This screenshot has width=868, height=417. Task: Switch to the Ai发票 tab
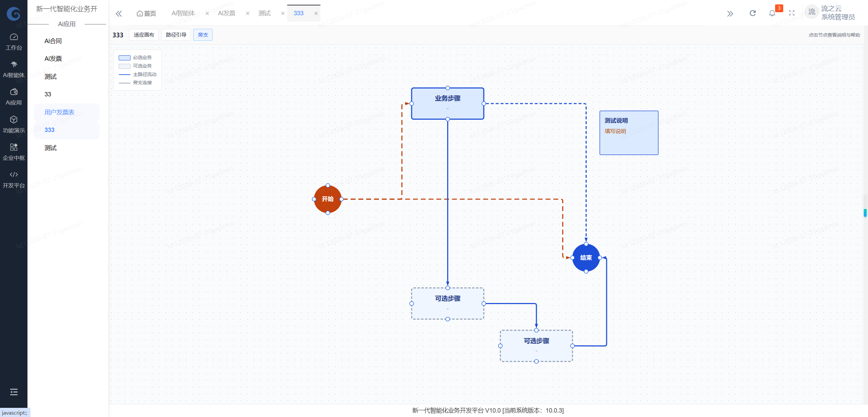[226, 13]
